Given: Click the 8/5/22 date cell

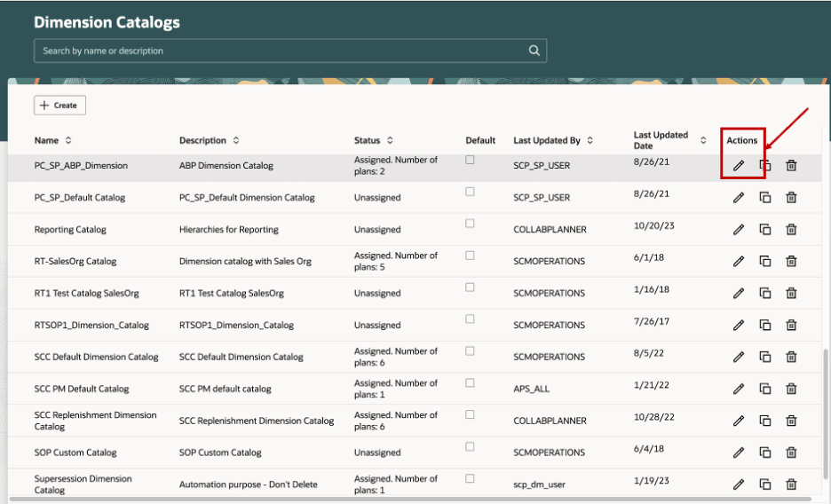Looking at the screenshot, I should click(x=649, y=353).
